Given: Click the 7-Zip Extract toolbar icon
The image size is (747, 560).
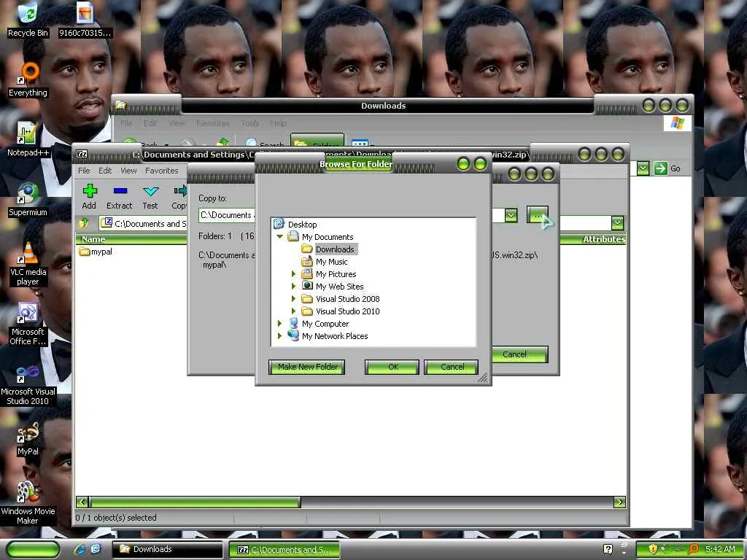Looking at the screenshot, I should (x=119, y=197).
